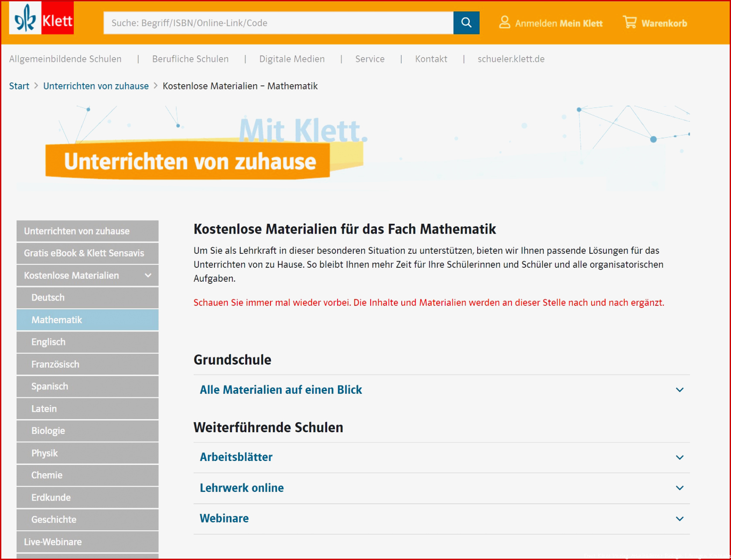Expand the Arbeitsblätter section

pyautogui.click(x=441, y=457)
